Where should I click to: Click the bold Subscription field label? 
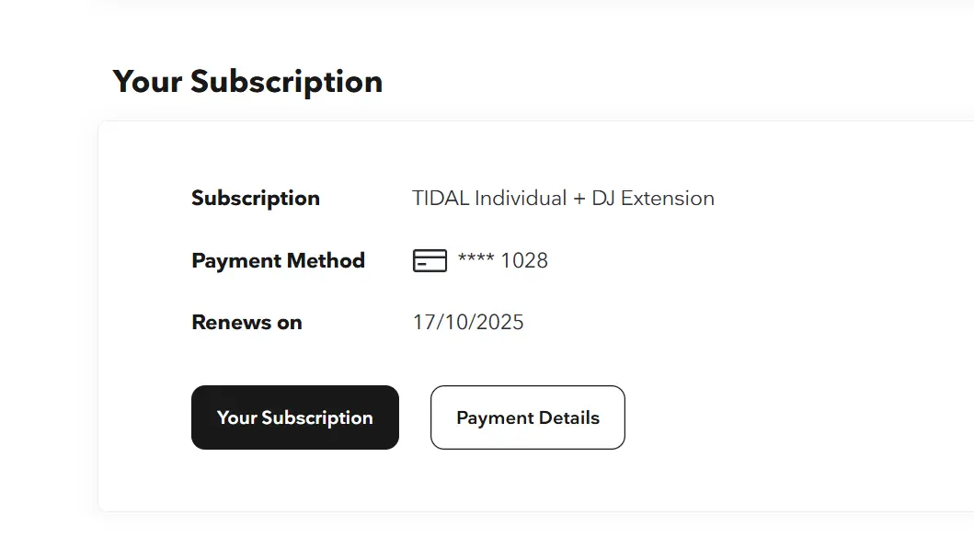256,198
